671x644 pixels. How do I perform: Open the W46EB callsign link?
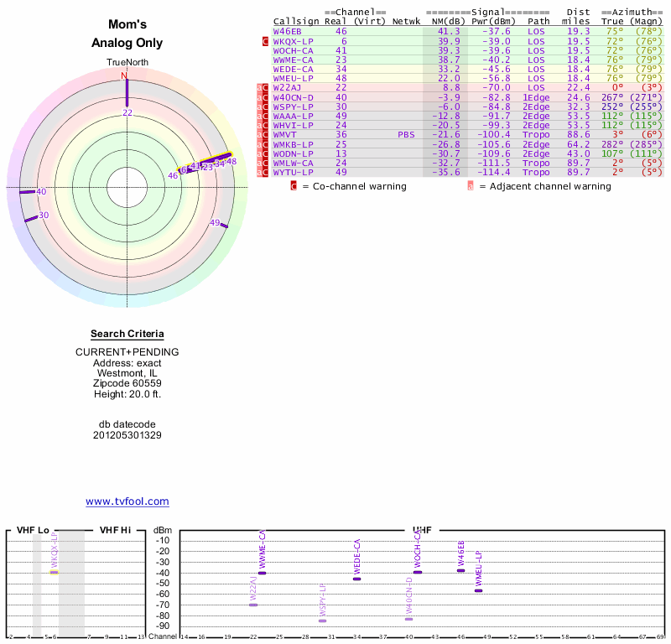click(287, 31)
